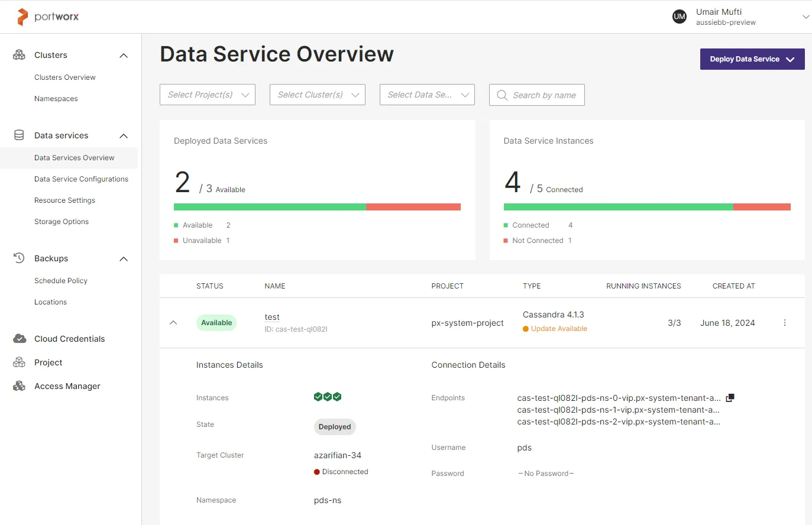Click Deploy Data Service button
The image size is (812, 525).
click(x=752, y=59)
